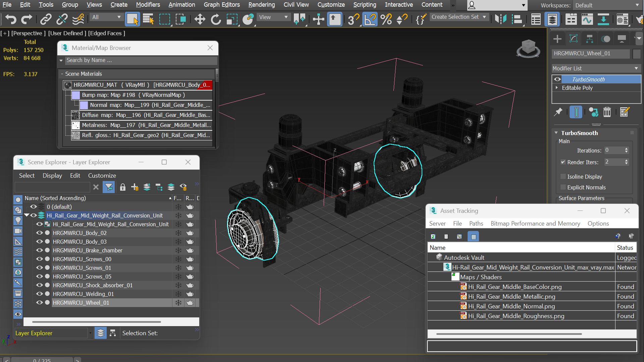644x362 pixels.
Task: Open the Display panel icon
Action: 622,39
